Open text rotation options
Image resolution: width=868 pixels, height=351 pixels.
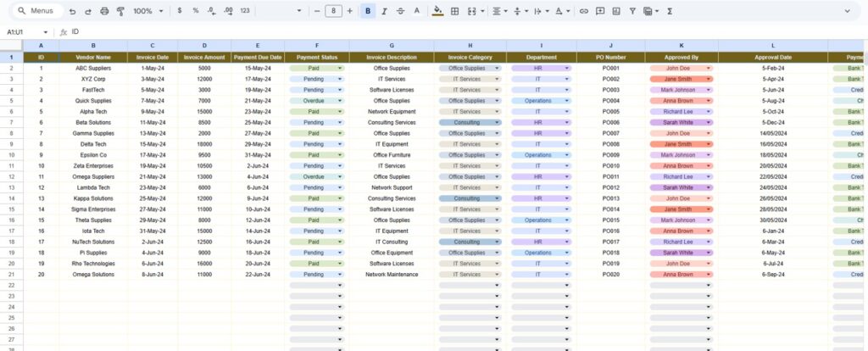pyautogui.click(x=562, y=11)
